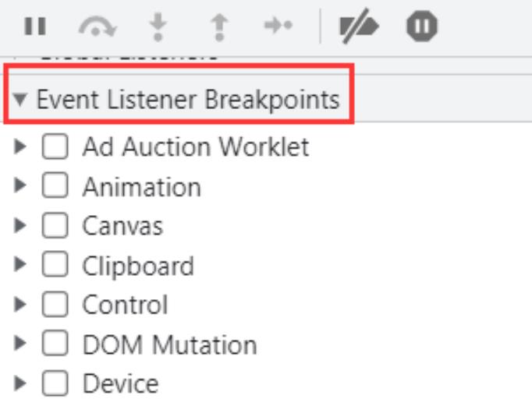Viewport: 532px width, 406px height.
Task: Expand the Ad Auction Worklet category
Action: coord(21,147)
